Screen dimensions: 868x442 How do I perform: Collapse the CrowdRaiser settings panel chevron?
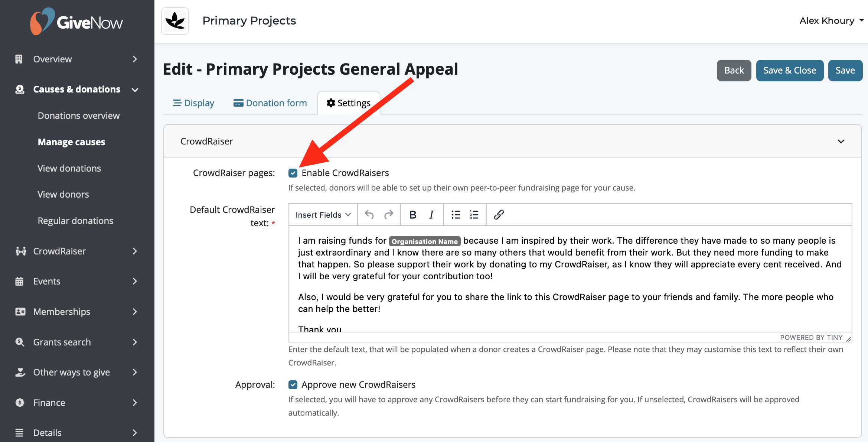point(841,141)
